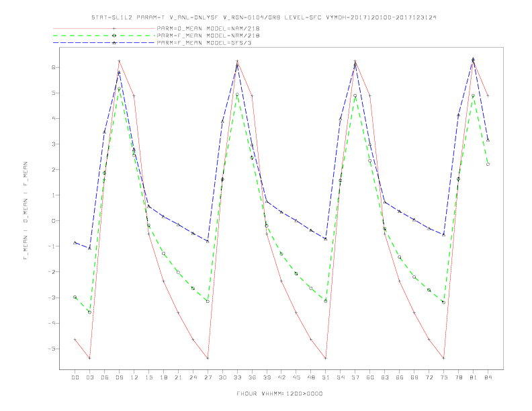Image resolution: width=532 pixels, height=411 pixels.
Task: Click x-axis tick label 72
Action: (429, 377)
